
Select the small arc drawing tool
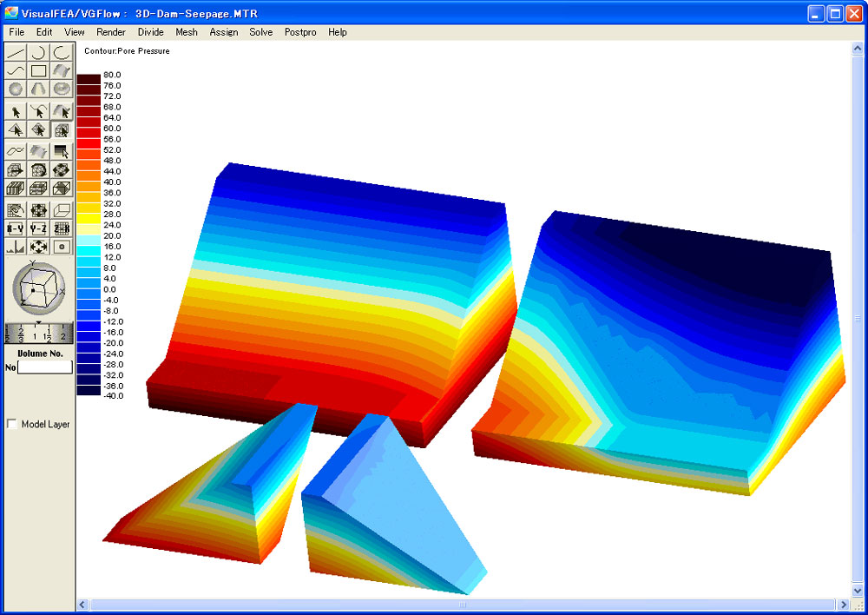click(38, 53)
